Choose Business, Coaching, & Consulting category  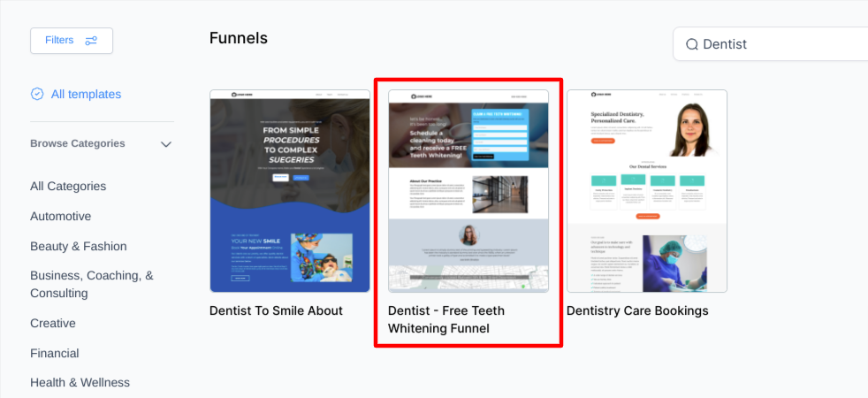(92, 284)
